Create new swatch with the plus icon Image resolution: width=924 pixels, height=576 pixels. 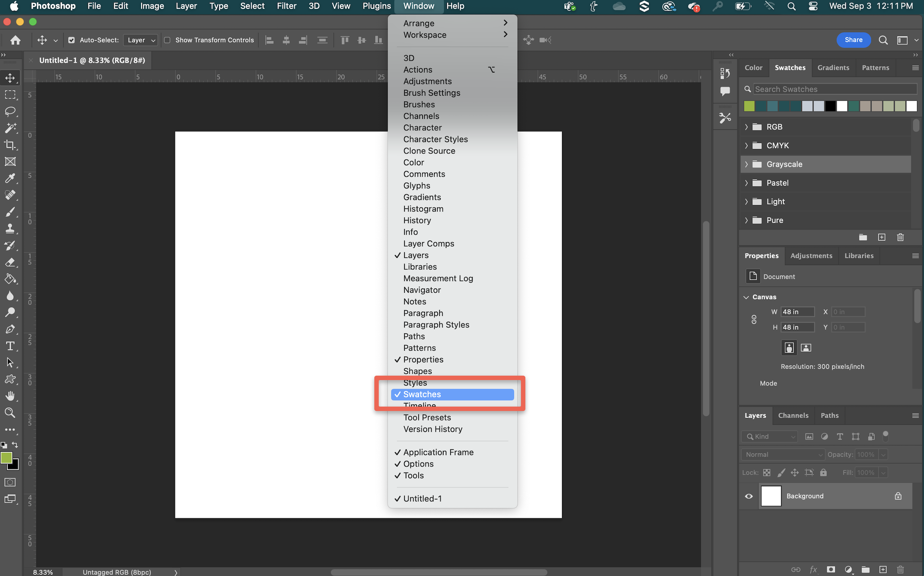pyautogui.click(x=882, y=237)
